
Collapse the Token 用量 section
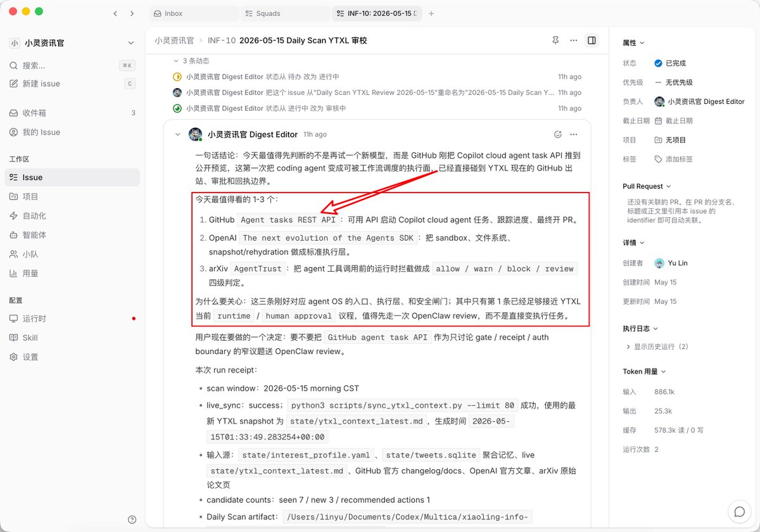point(644,372)
